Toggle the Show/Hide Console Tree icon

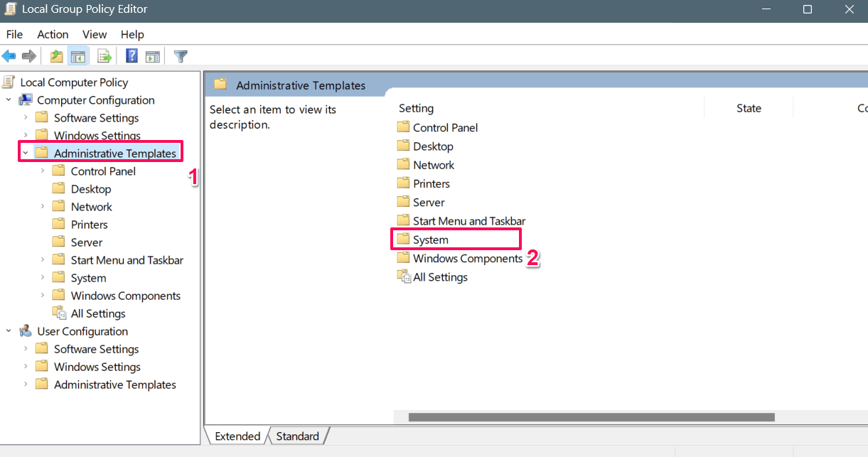[x=78, y=56]
